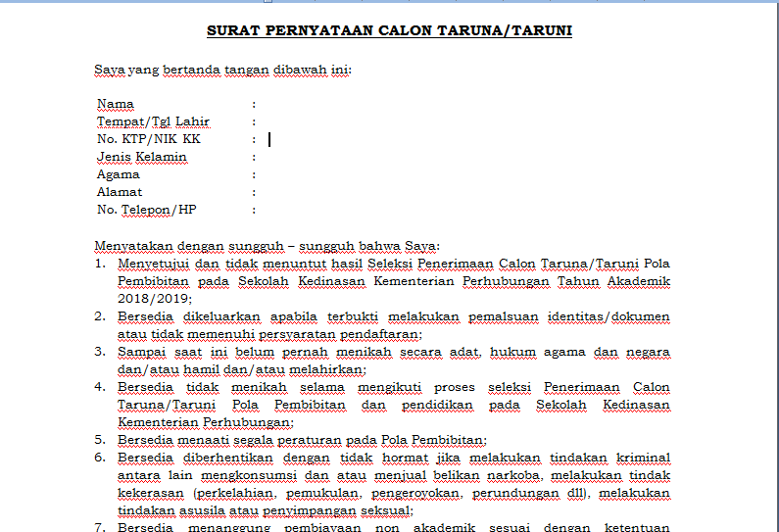779x532 pixels.
Task: Click the word 'mengkonsumsi' in item 6
Action: [249, 476]
